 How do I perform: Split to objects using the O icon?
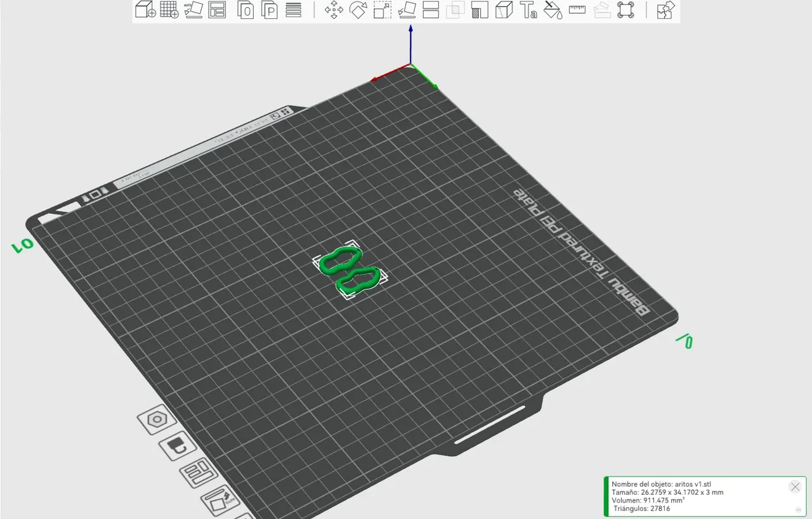click(246, 10)
